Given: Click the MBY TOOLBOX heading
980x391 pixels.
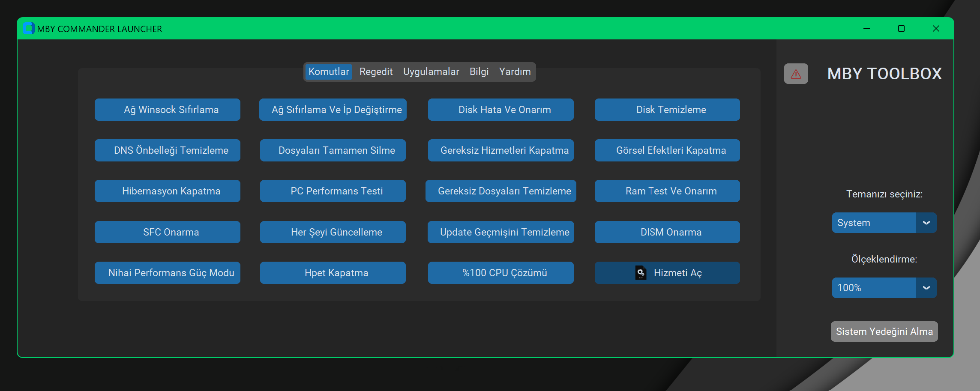Looking at the screenshot, I should [x=884, y=74].
